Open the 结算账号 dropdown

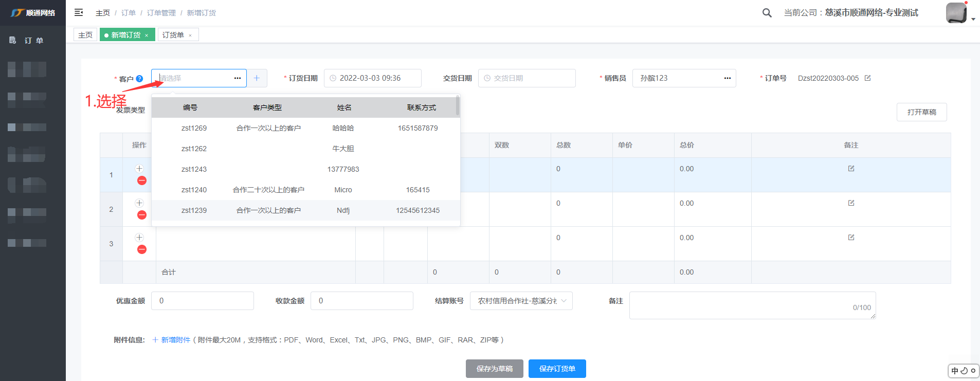click(x=521, y=301)
